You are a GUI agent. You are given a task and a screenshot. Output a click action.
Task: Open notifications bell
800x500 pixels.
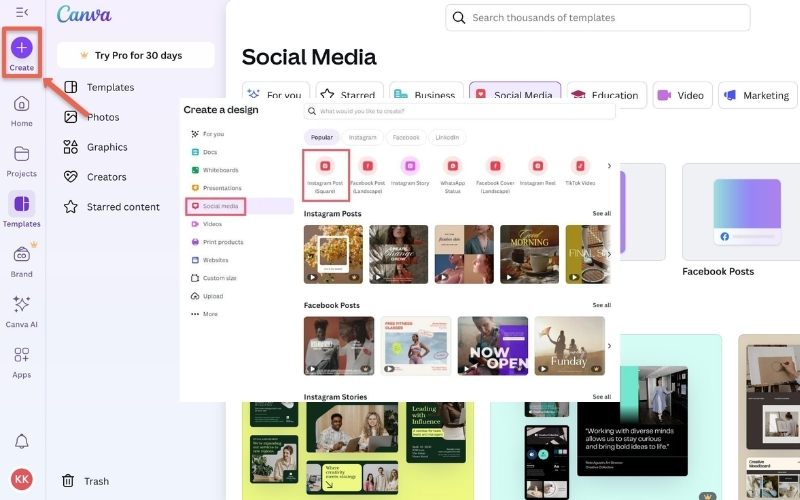click(21, 441)
